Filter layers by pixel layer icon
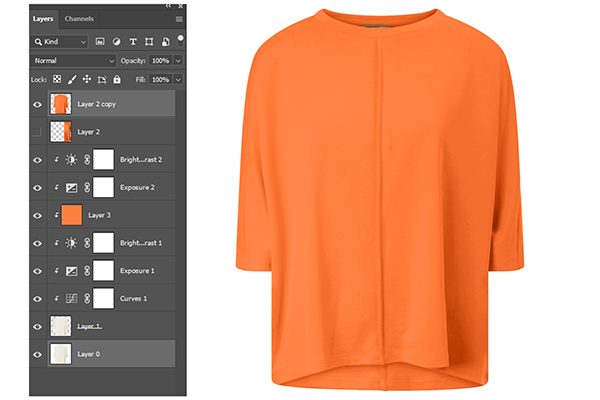Image resolution: width=600 pixels, height=400 pixels. coord(100,42)
